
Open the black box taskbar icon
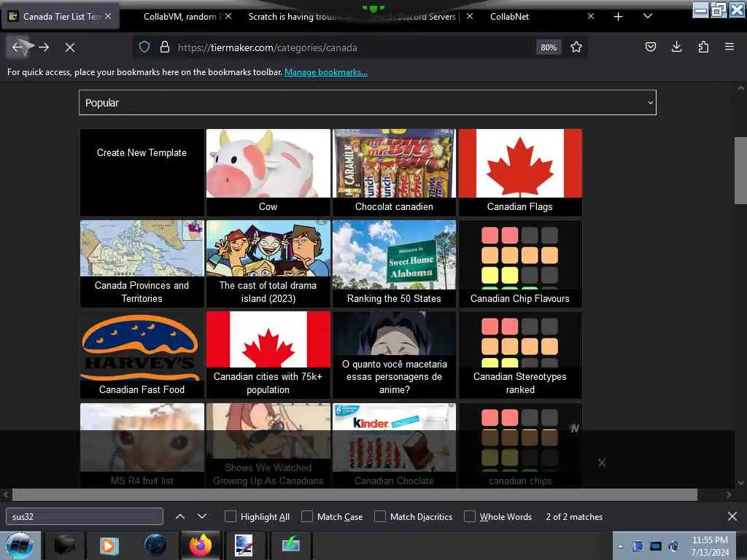pos(65,545)
